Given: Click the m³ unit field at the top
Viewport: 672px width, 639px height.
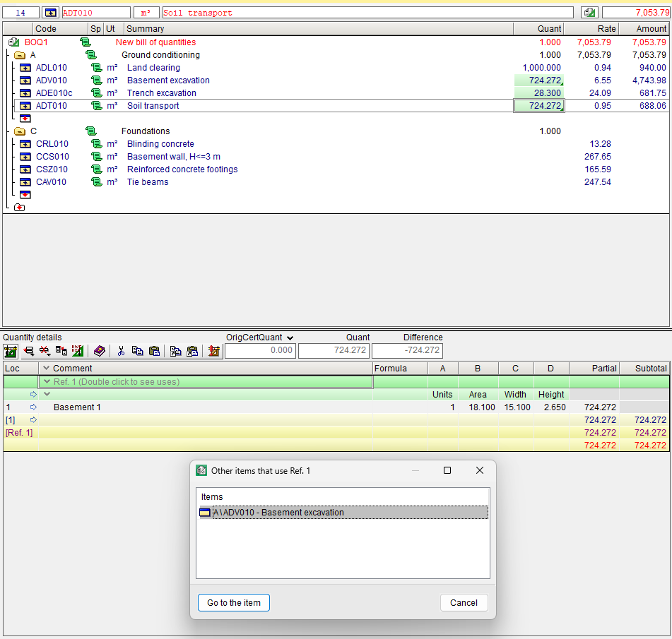Looking at the screenshot, I should click(x=146, y=13).
